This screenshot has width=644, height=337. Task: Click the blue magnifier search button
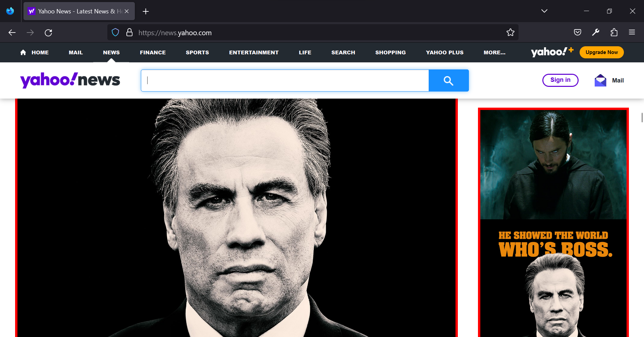[448, 80]
